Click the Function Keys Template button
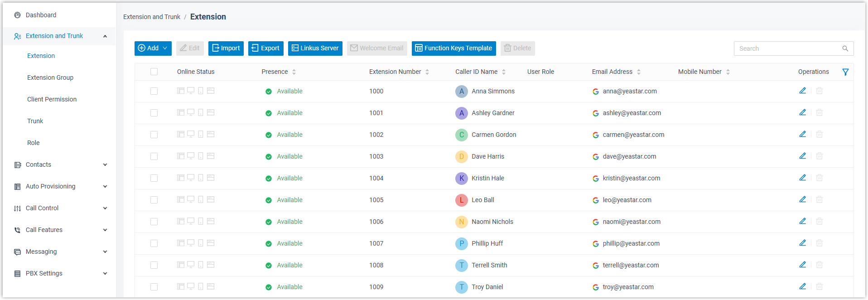This screenshot has height=300, width=868. tap(453, 48)
